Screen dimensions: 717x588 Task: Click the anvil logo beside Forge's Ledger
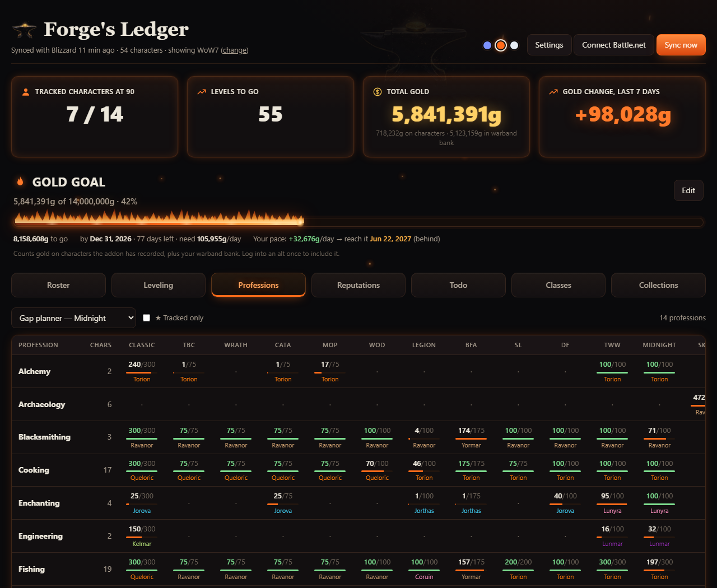coord(24,30)
